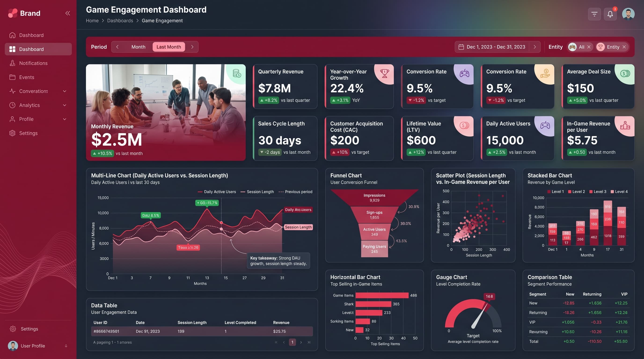Click coin icon on Lifetime Value card
644x359 pixels.
point(464,125)
